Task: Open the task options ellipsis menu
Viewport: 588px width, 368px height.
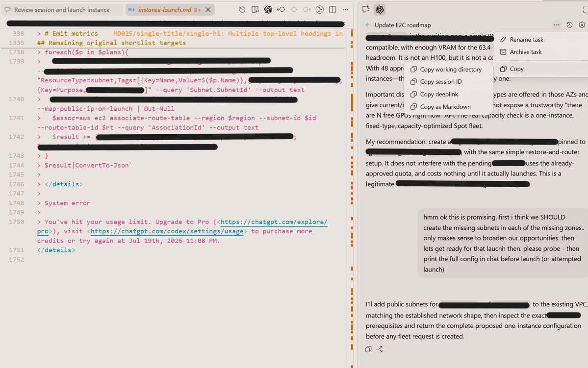Action: point(557,25)
